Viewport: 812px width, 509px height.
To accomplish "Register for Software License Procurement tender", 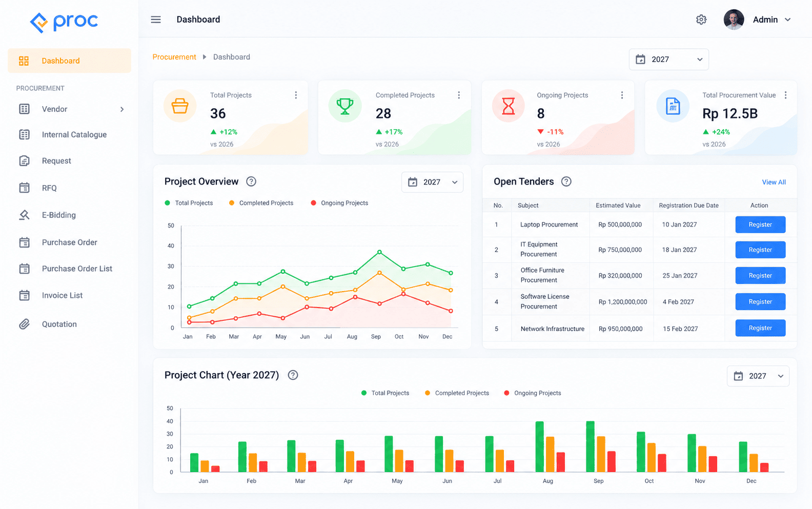I will click(x=760, y=301).
